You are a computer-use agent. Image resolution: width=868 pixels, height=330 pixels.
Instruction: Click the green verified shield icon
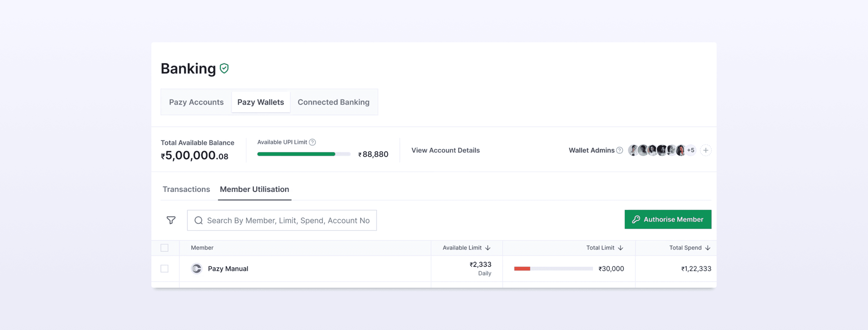pos(224,68)
